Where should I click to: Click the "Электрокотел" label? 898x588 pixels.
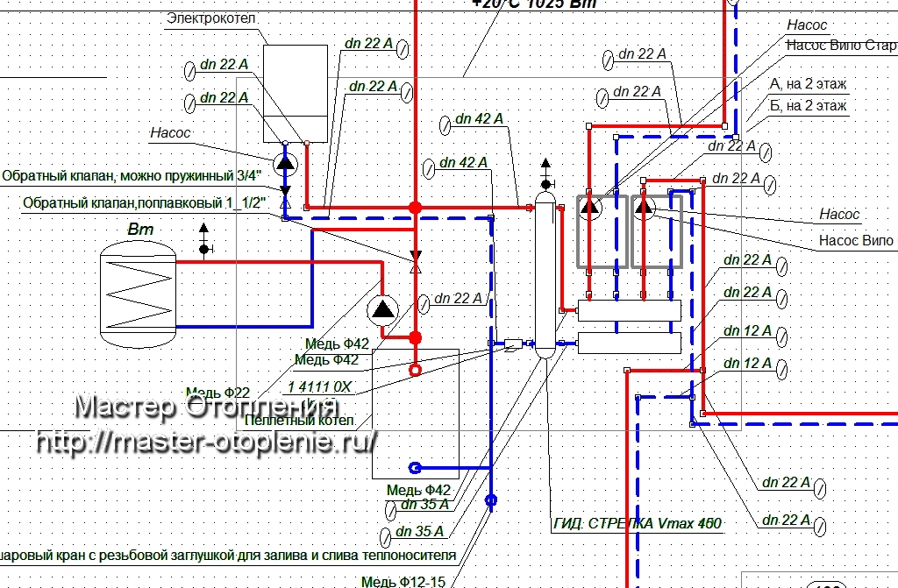coord(211,18)
